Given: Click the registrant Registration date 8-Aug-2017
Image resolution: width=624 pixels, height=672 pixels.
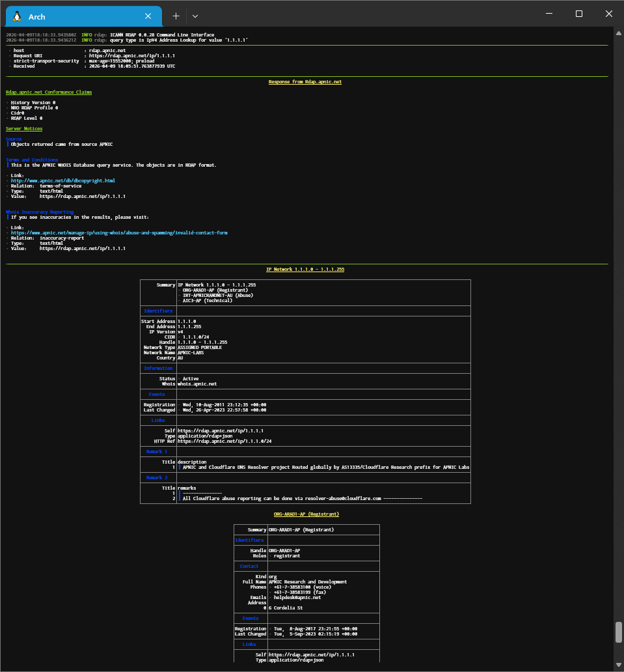Looking at the screenshot, I should 316,629.
